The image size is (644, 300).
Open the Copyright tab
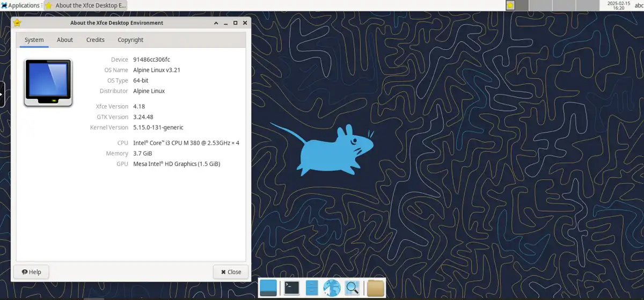pyautogui.click(x=130, y=40)
